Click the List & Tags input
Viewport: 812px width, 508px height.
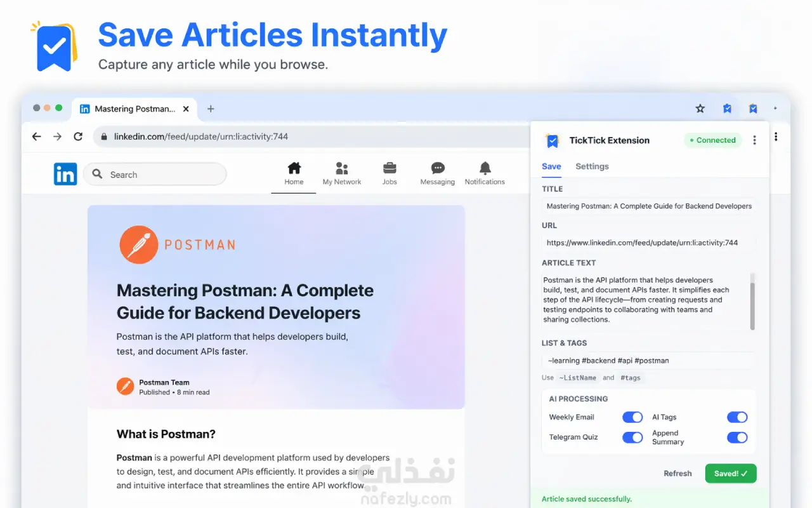(x=649, y=361)
